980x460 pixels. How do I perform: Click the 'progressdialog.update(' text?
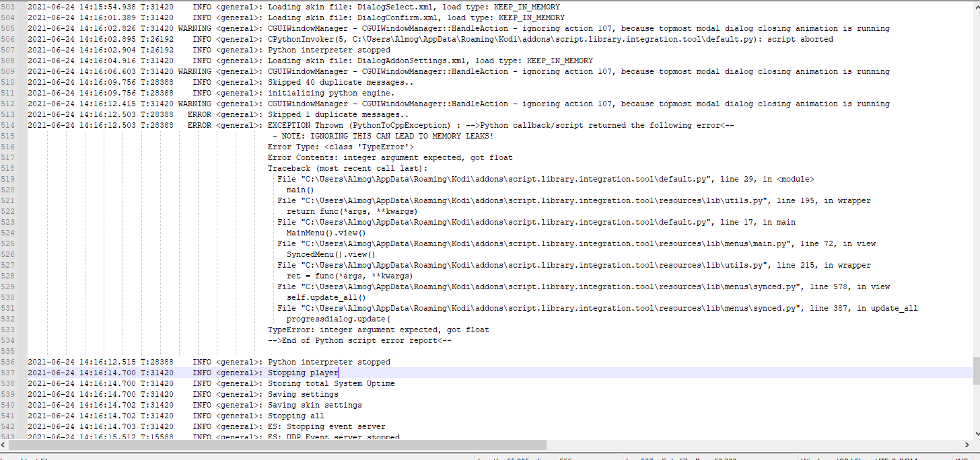pyautogui.click(x=339, y=319)
